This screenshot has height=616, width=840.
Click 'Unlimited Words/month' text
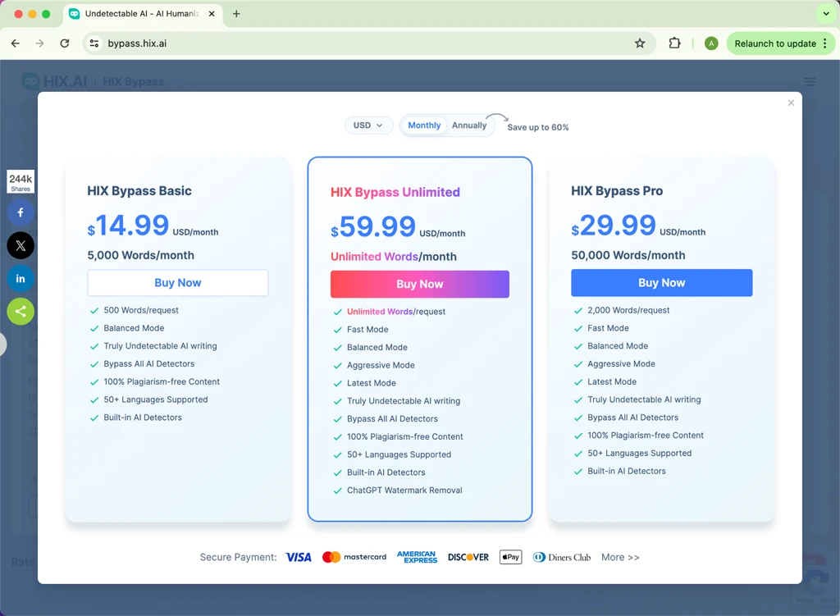click(393, 257)
